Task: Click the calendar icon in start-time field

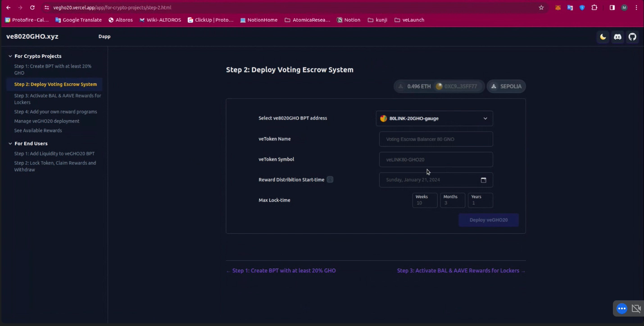Action: pyautogui.click(x=484, y=180)
